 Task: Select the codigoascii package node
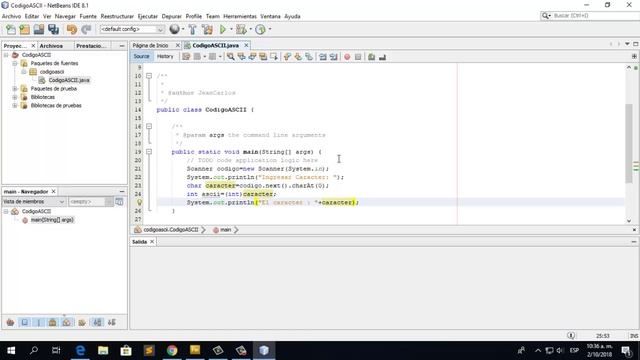pos(51,72)
